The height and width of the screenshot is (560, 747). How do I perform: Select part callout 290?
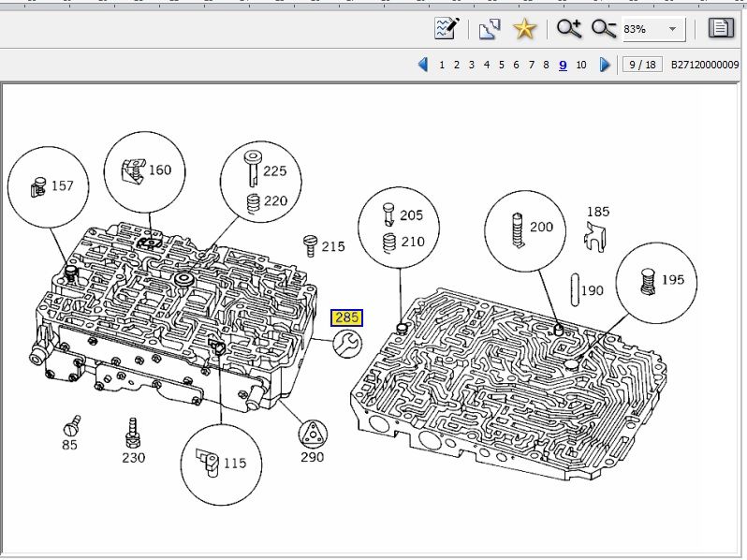312,457
